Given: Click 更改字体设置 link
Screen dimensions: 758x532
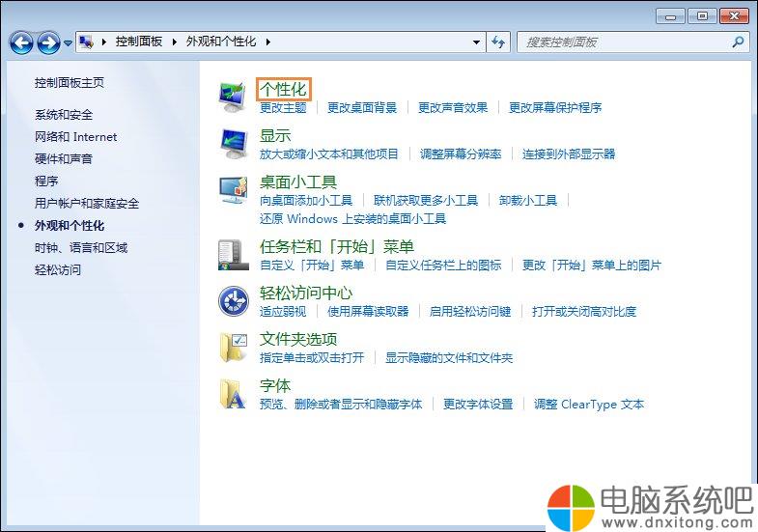Looking at the screenshot, I should [478, 404].
